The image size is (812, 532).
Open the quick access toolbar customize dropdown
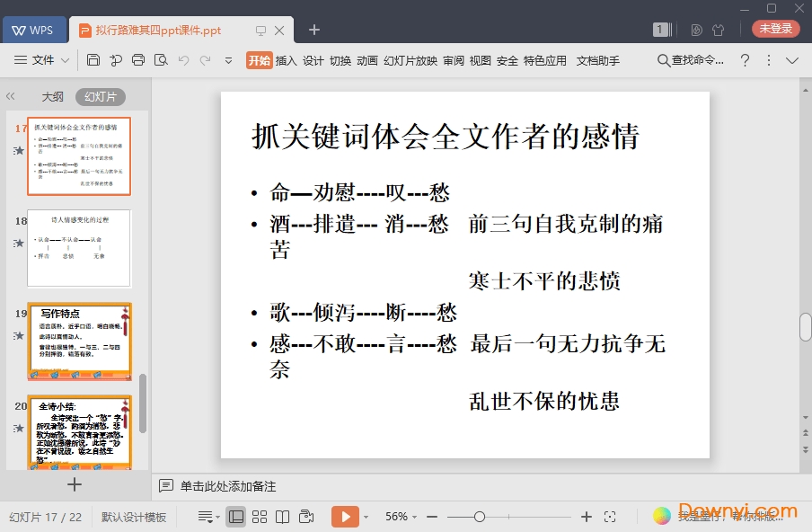228,61
